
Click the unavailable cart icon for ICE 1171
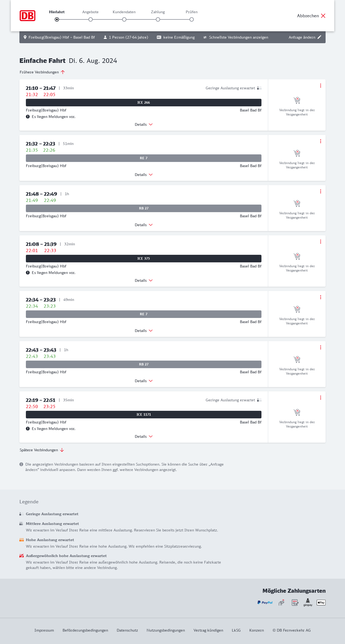click(x=297, y=412)
